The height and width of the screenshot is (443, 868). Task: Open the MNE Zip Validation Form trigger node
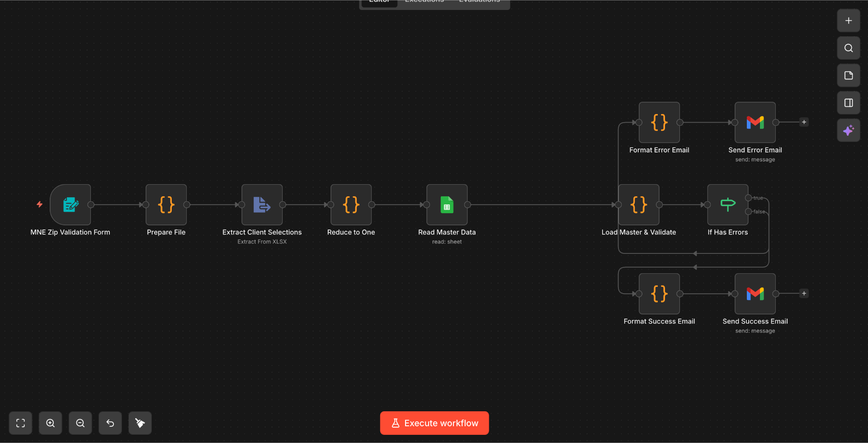pyautogui.click(x=71, y=205)
